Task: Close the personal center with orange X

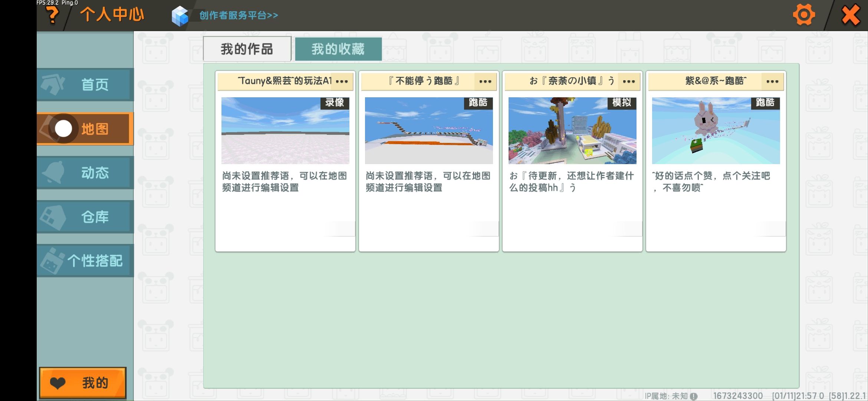Action: coord(850,15)
